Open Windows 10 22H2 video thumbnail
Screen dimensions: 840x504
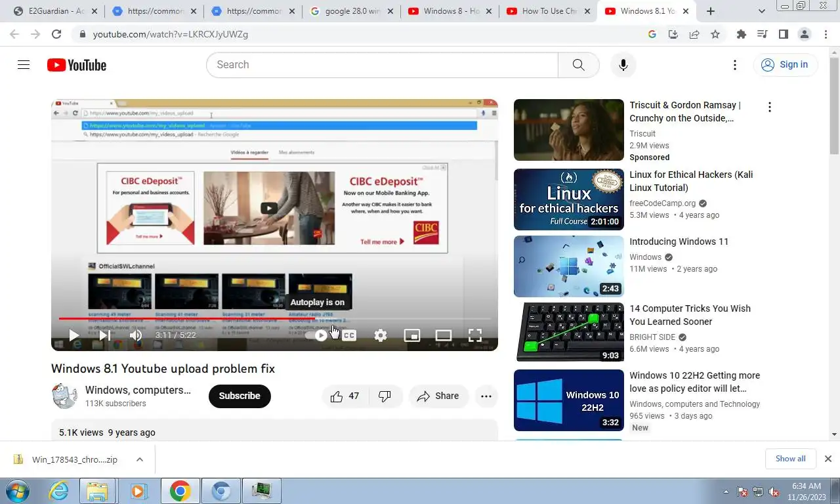coord(569,400)
